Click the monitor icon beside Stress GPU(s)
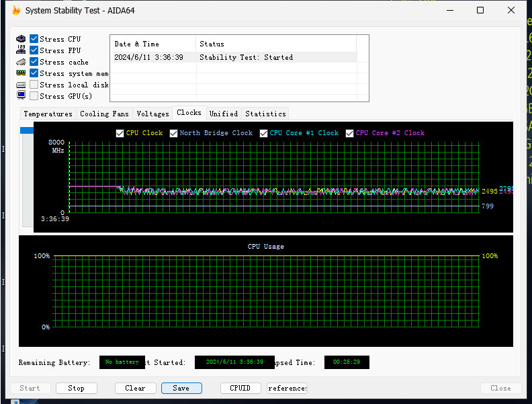The image size is (532, 404). (x=21, y=95)
